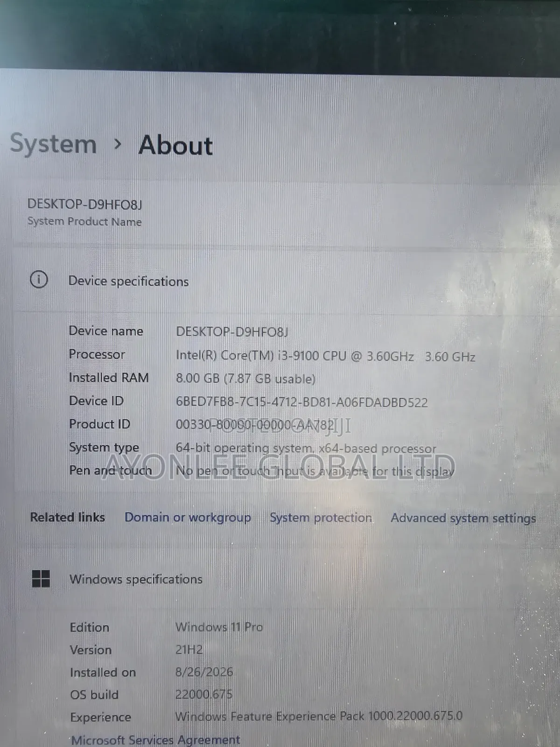560x747 pixels.
Task: Click the Related links label
Action: pos(68,517)
